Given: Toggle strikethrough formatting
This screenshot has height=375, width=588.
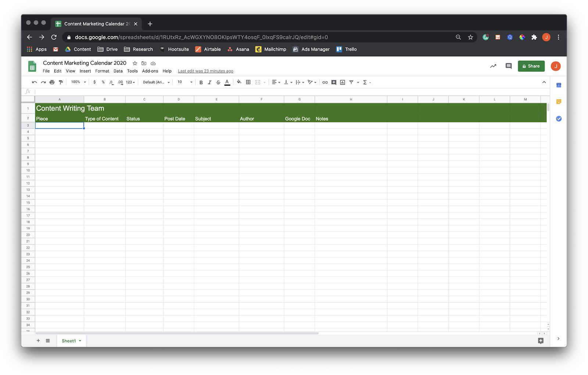Looking at the screenshot, I should pyautogui.click(x=218, y=82).
